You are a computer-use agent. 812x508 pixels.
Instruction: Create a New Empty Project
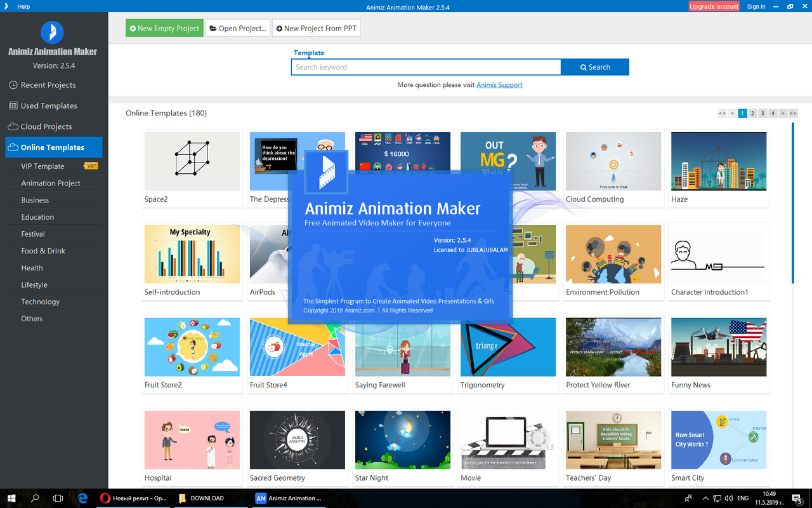pos(164,29)
